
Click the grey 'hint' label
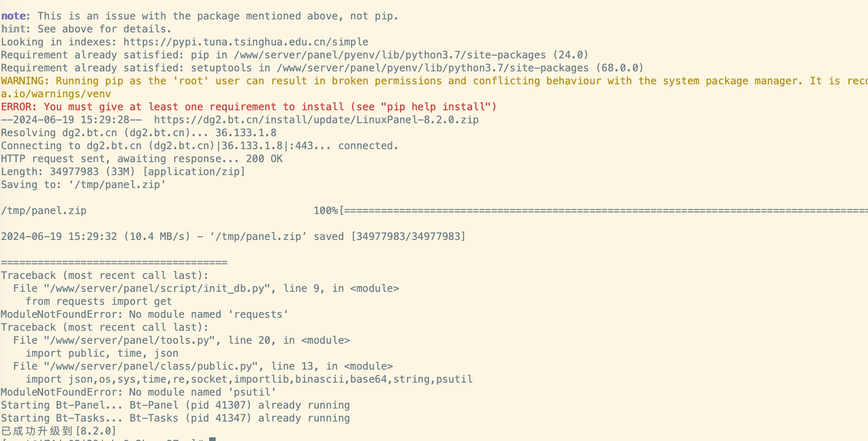pos(13,29)
